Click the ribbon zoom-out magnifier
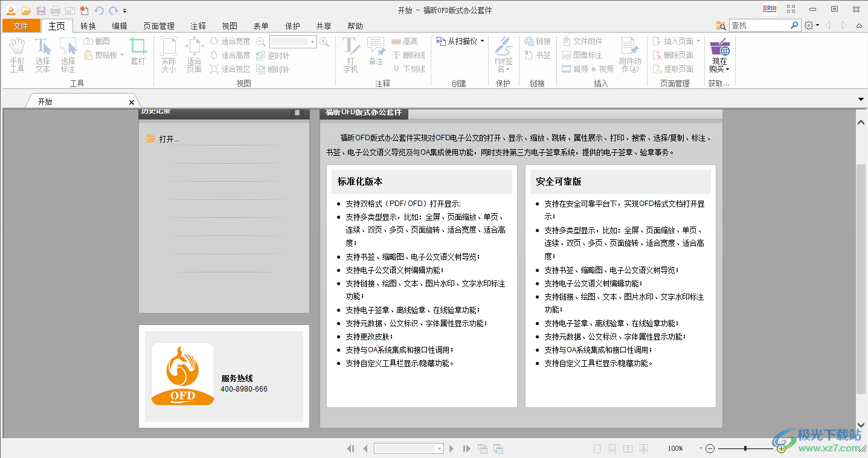 click(261, 42)
